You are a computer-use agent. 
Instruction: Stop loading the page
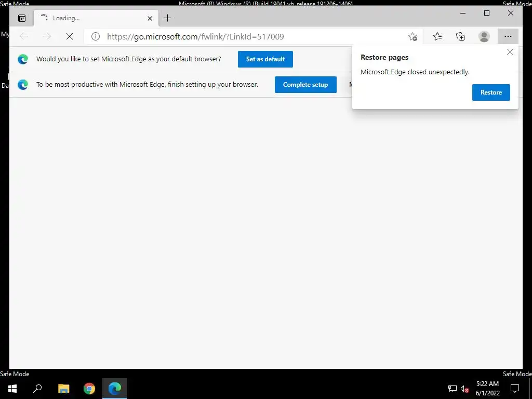[x=70, y=36]
